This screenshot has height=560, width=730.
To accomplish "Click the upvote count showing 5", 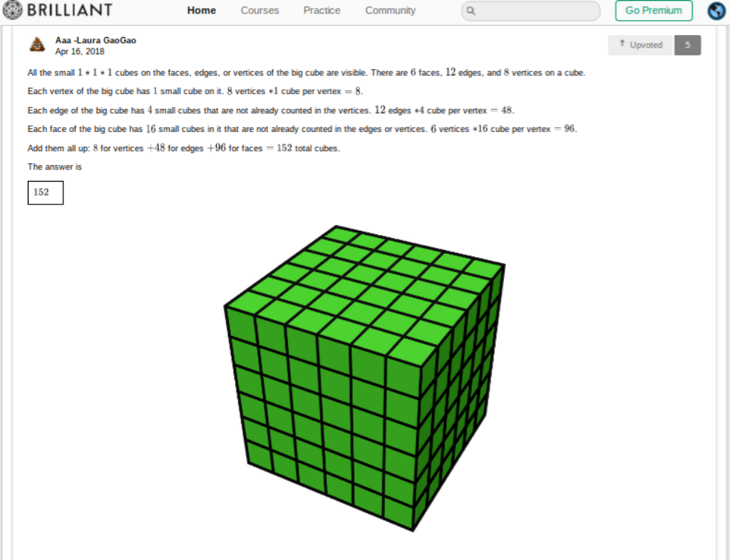I will tap(687, 45).
